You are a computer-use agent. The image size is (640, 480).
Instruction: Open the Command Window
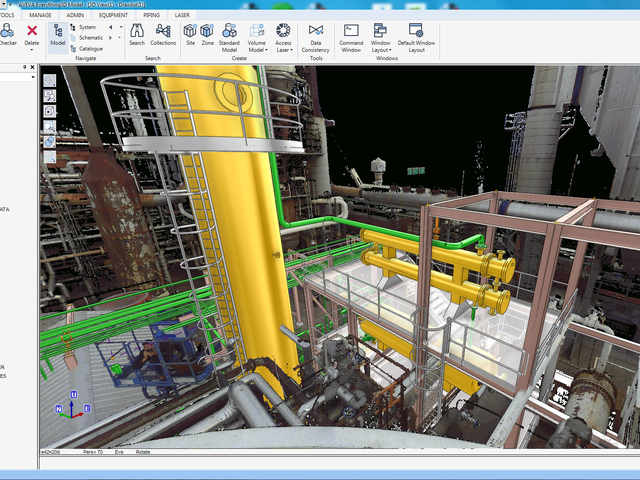point(351,32)
